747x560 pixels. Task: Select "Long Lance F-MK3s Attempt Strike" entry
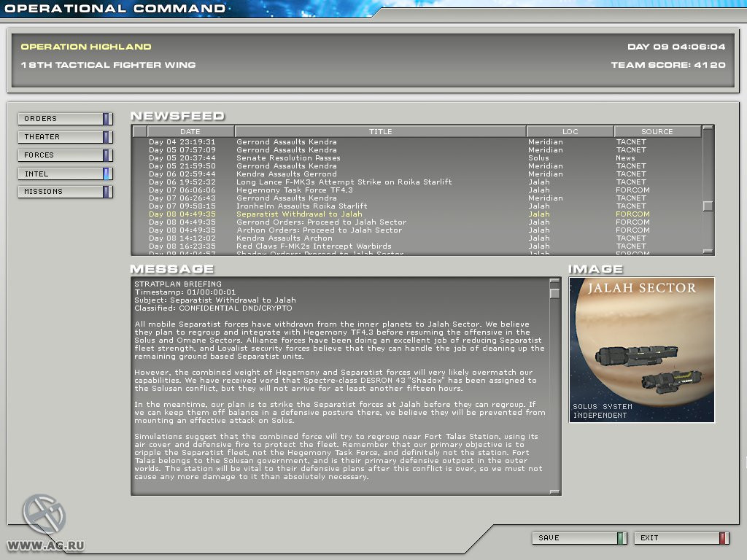(x=417, y=182)
